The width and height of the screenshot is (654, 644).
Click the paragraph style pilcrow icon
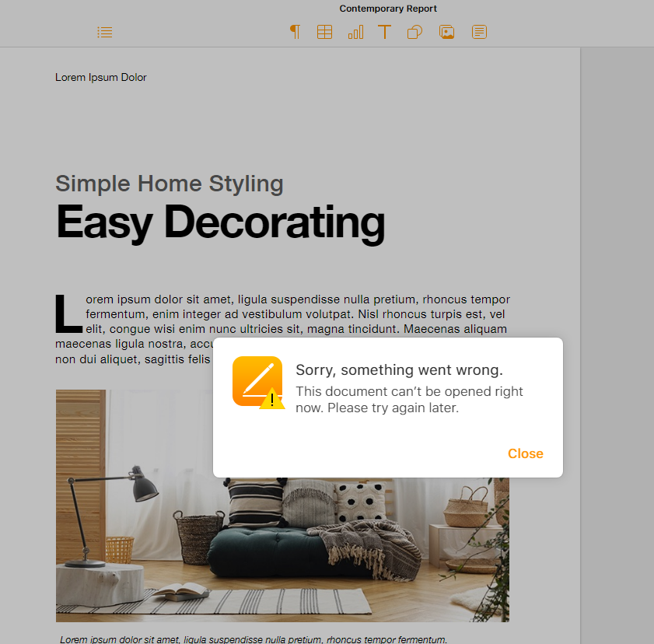point(295,32)
